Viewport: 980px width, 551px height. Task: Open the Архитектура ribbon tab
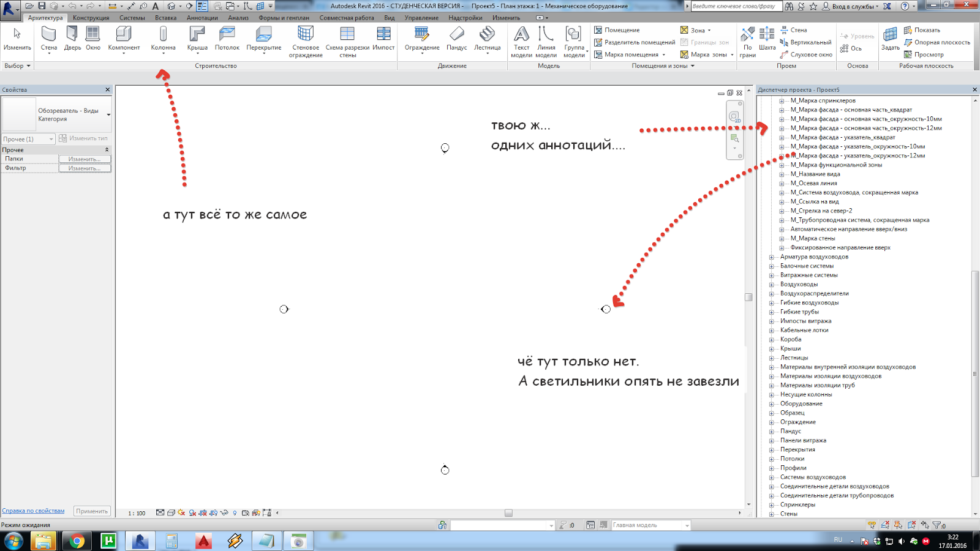(x=45, y=18)
